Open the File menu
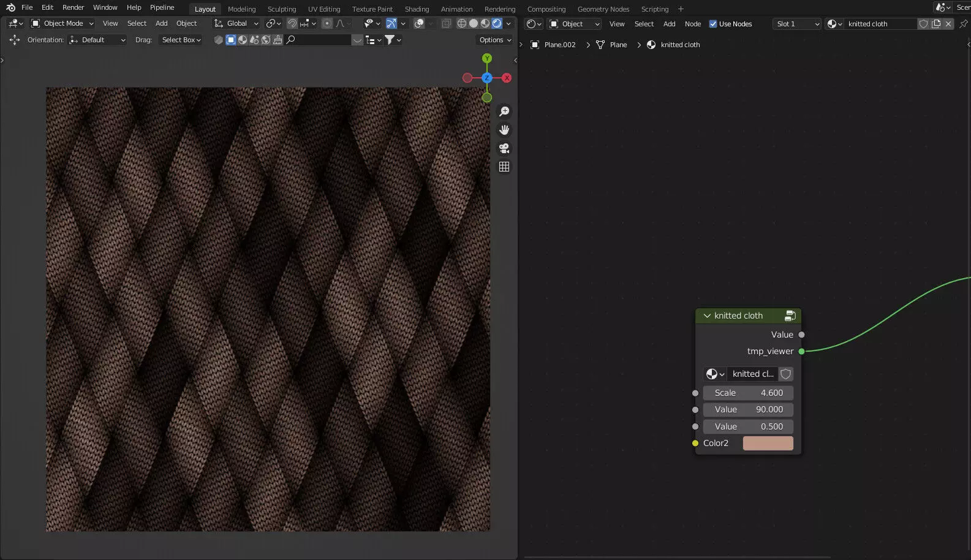The image size is (971, 560). point(27,7)
